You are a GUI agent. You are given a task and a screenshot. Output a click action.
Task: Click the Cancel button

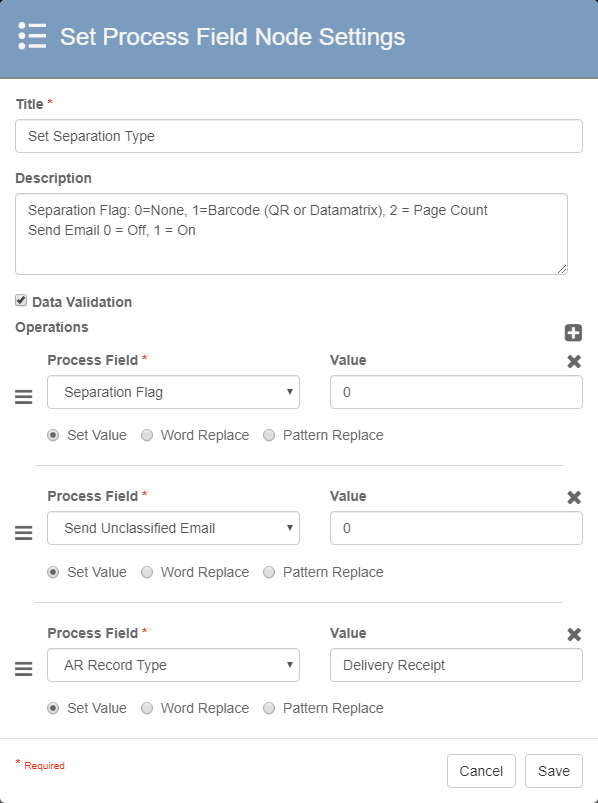coord(481,771)
